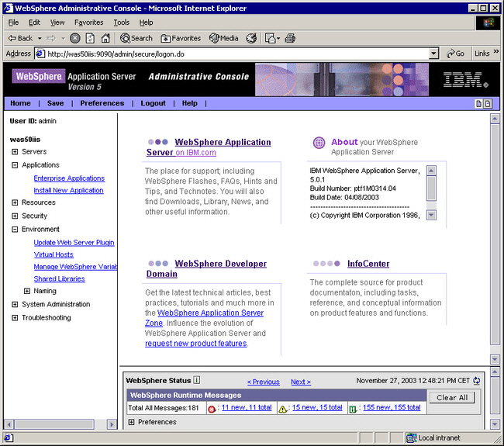The image size is (504, 446).
Task: Click the WebSphere Status info icon
Action: tap(197, 380)
